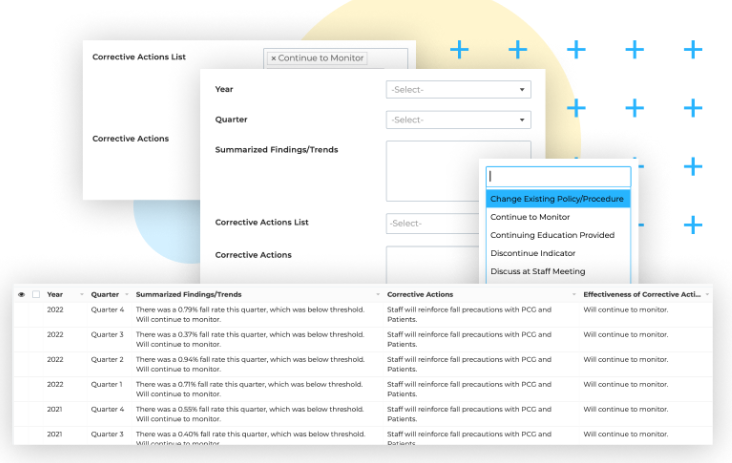Open Effectiveness of Corrective Actions column arrow
732x463 pixels.
(x=708, y=295)
